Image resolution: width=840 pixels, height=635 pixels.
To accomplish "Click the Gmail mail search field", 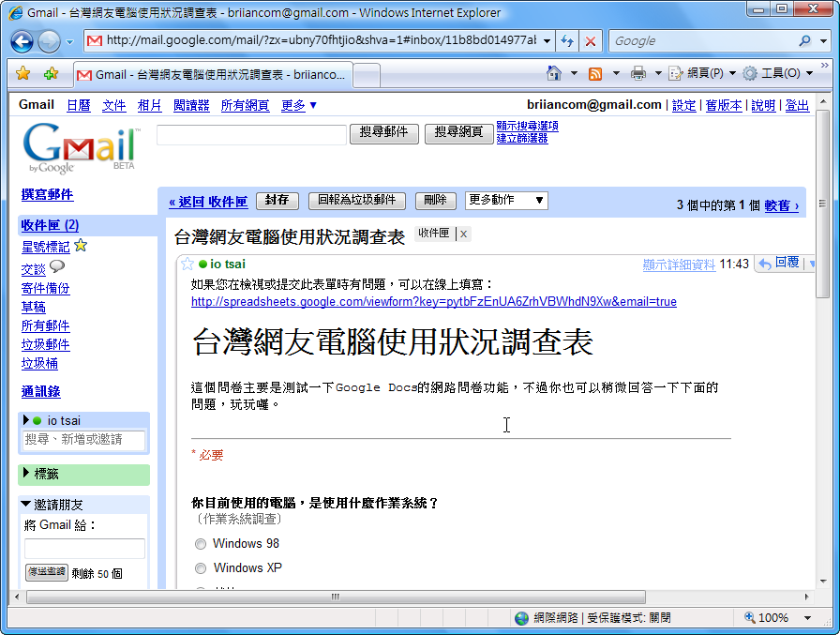I will point(251,134).
